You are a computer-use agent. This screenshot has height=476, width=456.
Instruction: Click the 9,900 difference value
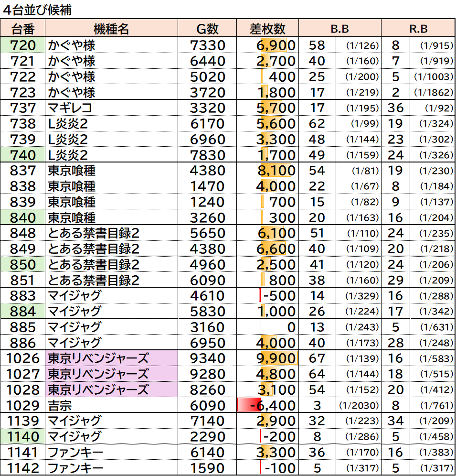(x=276, y=358)
